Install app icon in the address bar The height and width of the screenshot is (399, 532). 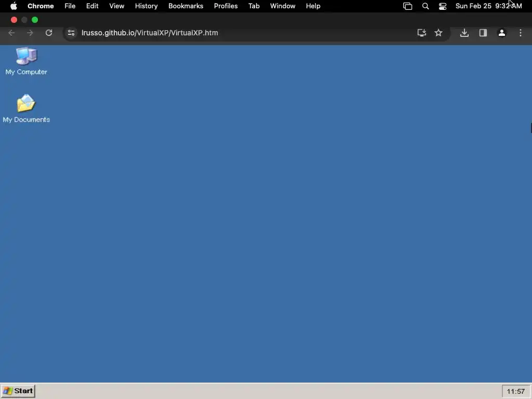(x=422, y=33)
